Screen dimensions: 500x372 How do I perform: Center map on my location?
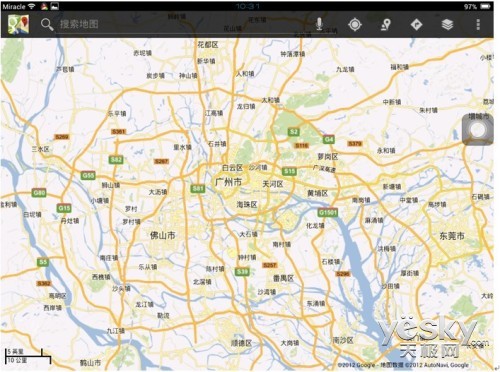tap(355, 25)
